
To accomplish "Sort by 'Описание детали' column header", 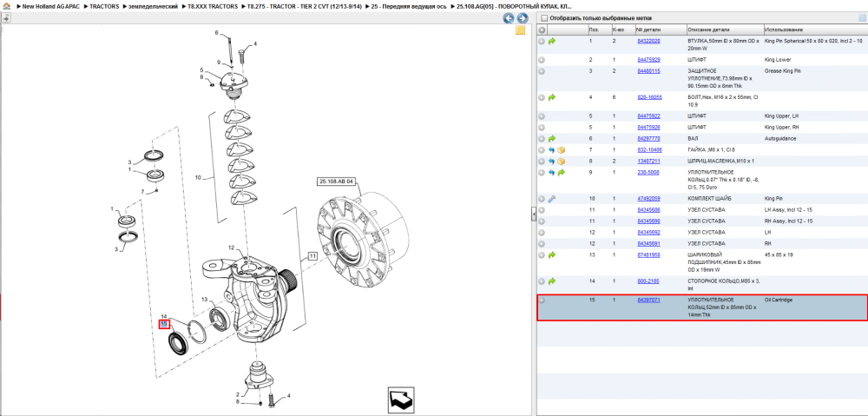I will point(725,30).
